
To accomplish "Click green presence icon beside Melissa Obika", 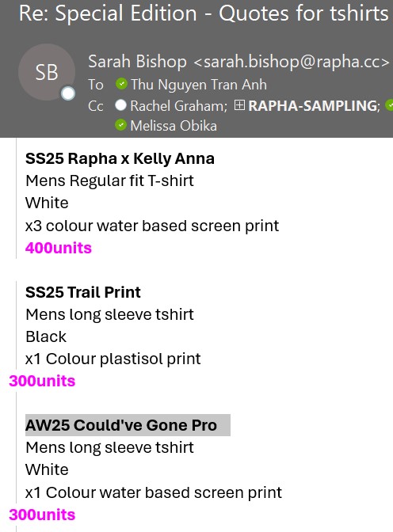I will click(x=120, y=125).
